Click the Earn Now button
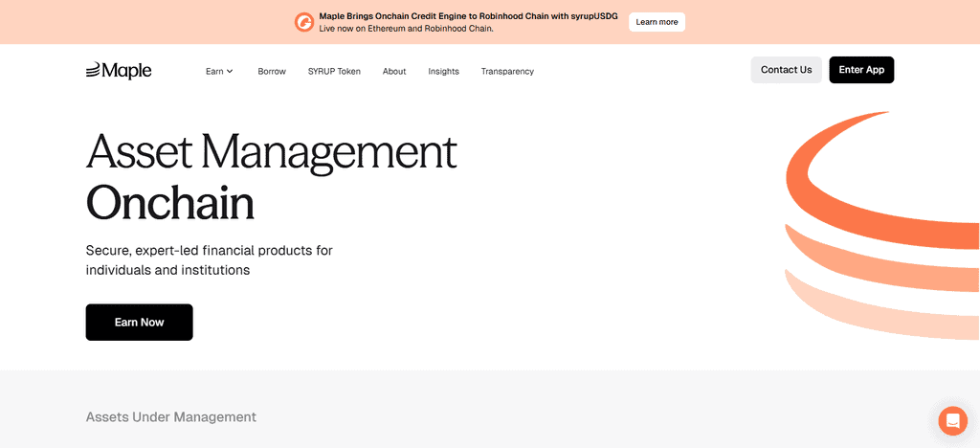Screen dimensions: 980x448 tap(140, 323)
